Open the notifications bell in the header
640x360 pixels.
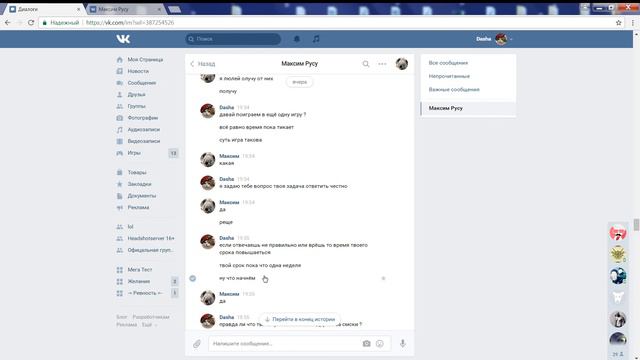point(297,39)
